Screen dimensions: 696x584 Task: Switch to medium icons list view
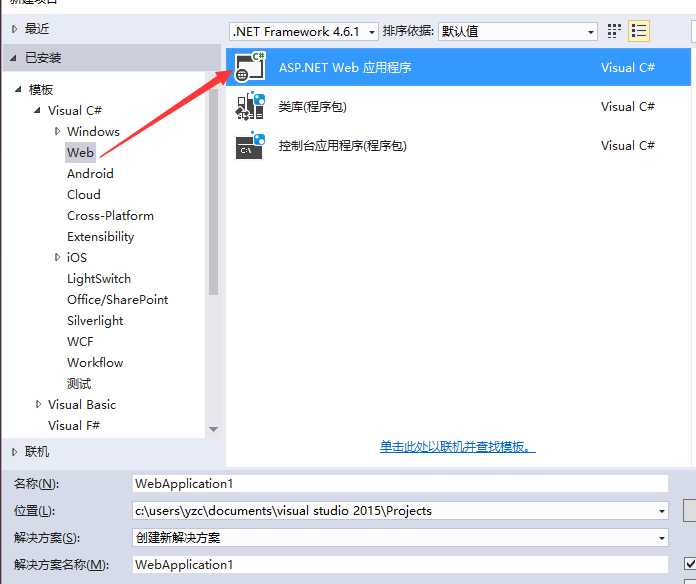pyautogui.click(x=638, y=31)
